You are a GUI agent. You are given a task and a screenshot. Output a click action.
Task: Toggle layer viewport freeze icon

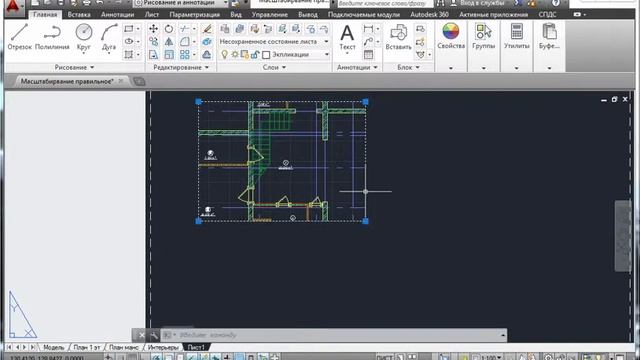point(245,54)
